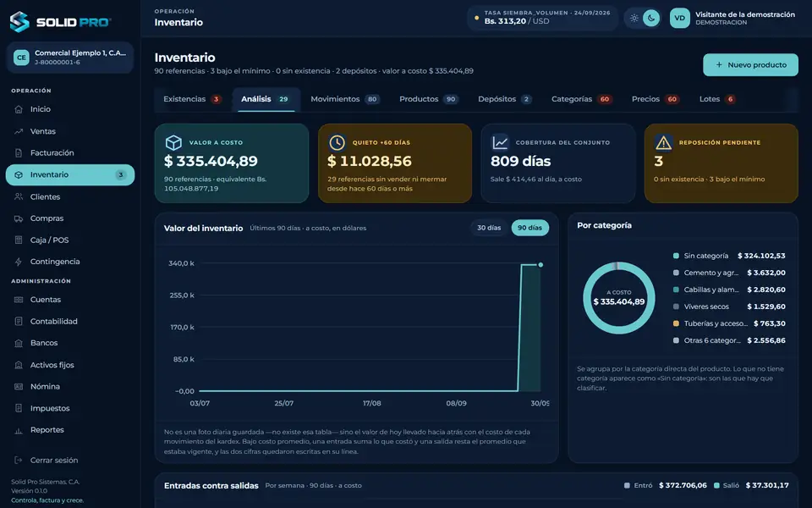Click the Valor a costo summary card
This screenshot has height=508, width=812.
click(232, 163)
